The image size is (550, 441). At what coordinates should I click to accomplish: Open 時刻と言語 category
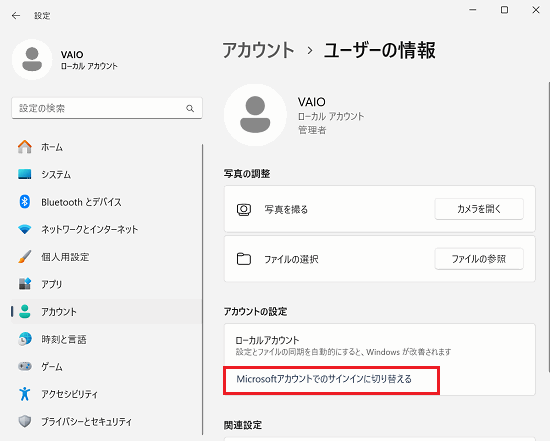(107, 339)
